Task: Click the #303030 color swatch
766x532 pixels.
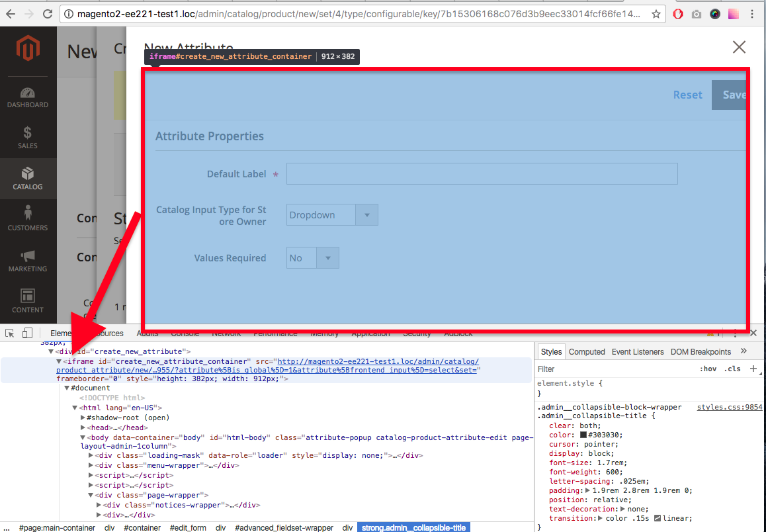Action: (x=583, y=435)
